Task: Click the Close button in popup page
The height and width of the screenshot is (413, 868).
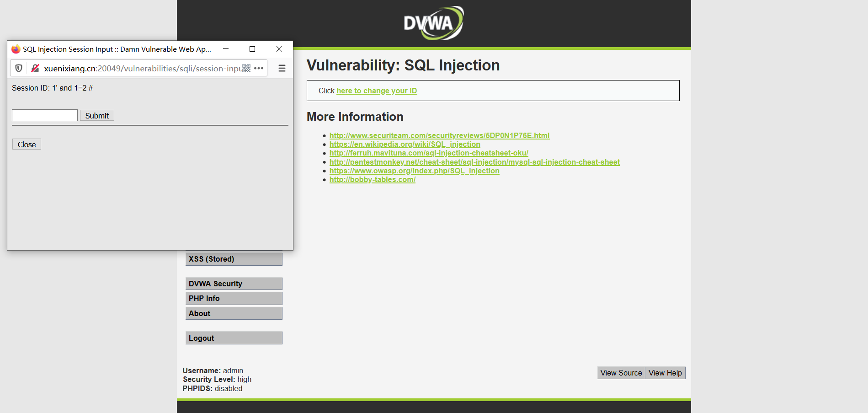Action: pyautogui.click(x=27, y=145)
